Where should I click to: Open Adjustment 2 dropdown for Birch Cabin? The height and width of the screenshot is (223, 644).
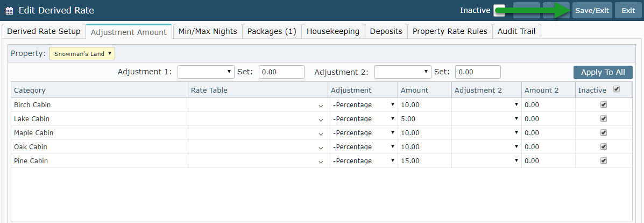click(487, 105)
